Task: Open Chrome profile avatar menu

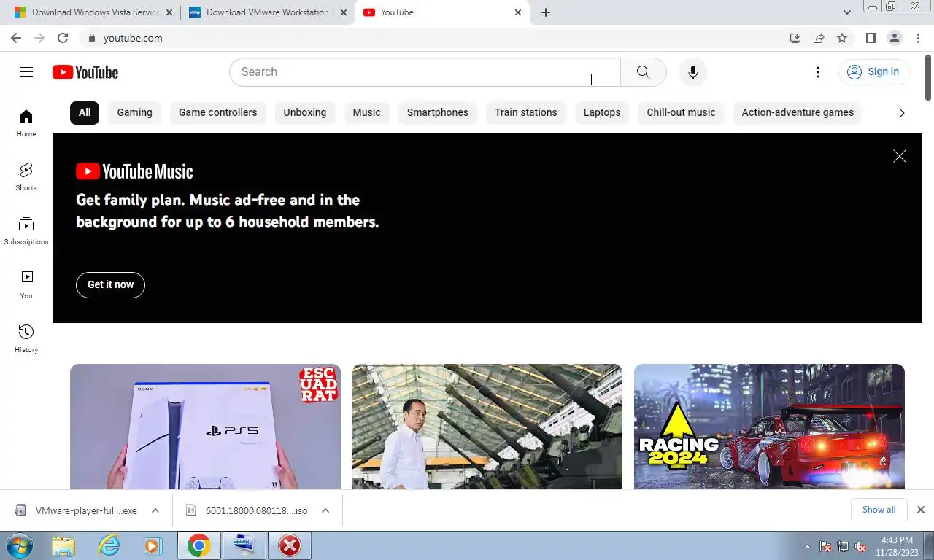Action: coord(895,38)
